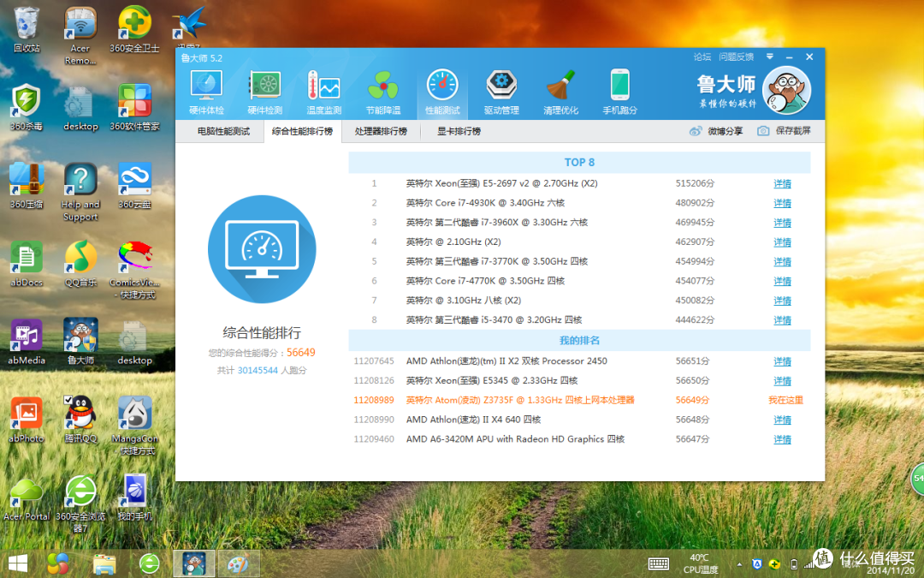Image resolution: width=924 pixels, height=578 pixels.
Task: Show hidden tray icons arrow
Action: coord(739,564)
